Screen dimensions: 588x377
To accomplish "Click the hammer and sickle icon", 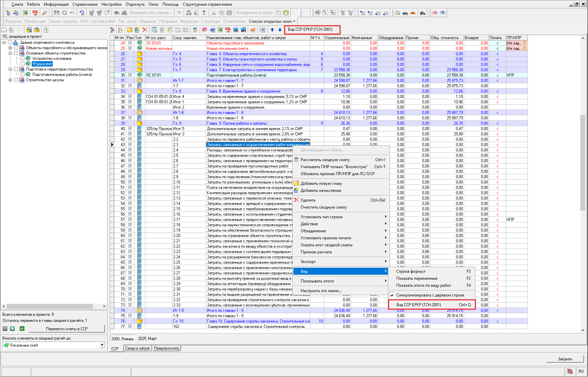I will [x=398, y=13].
